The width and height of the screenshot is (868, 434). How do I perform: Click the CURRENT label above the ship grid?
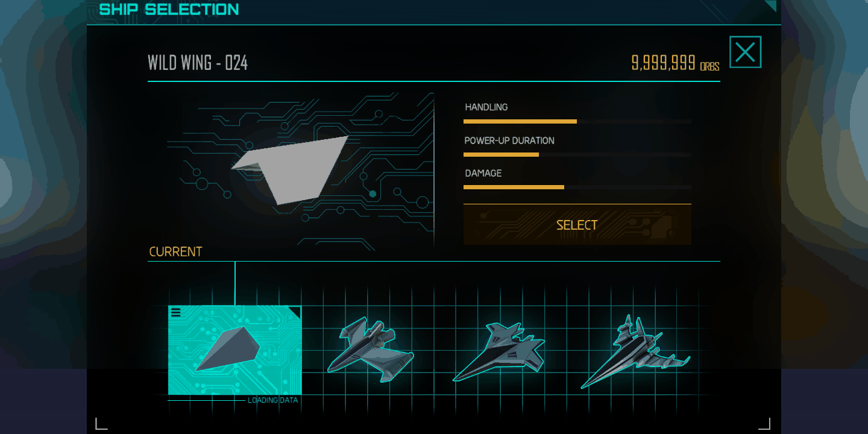pyautogui.click(x=175, y=252)
